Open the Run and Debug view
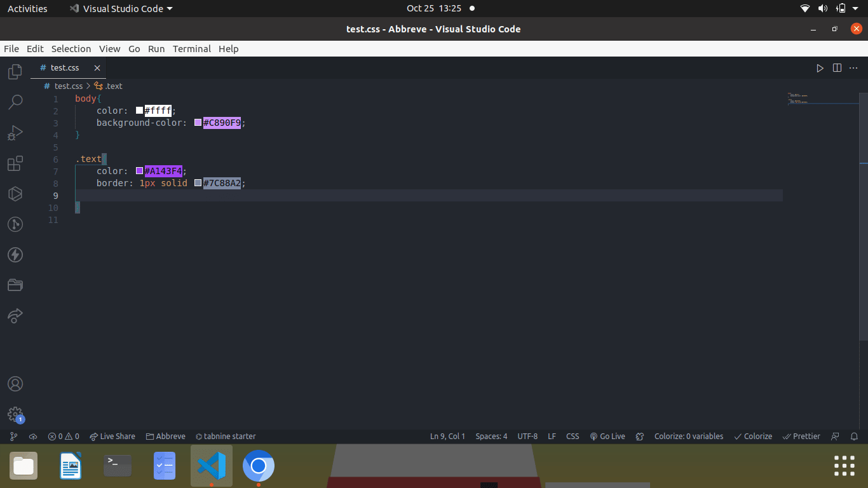The height and width of the screenshot is (488, 868). point(14,132)
